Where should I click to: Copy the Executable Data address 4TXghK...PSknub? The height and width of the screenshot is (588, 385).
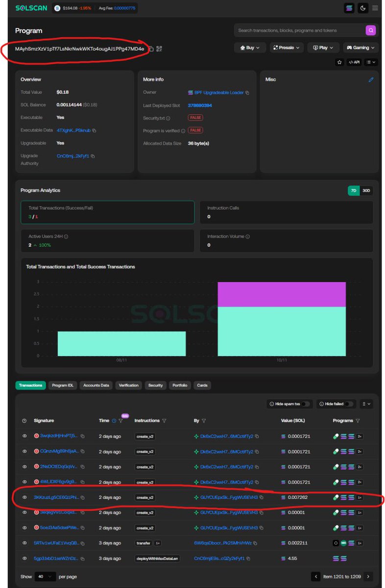pos(94,130)
